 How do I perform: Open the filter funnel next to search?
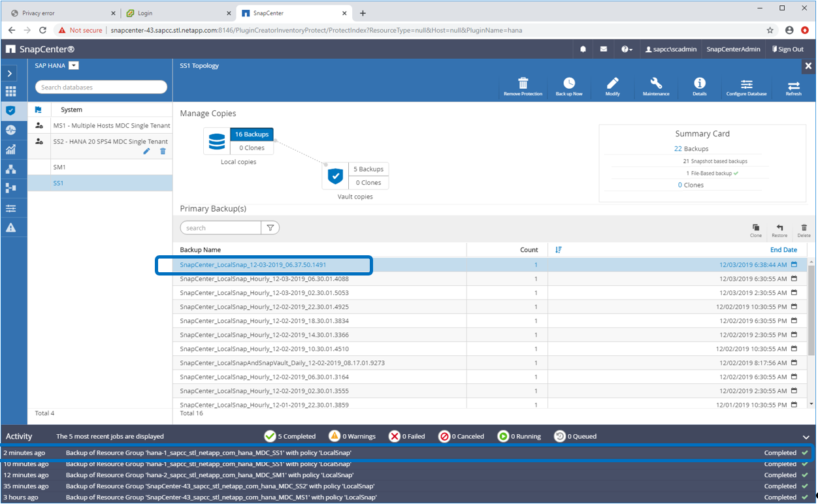(270, 228)
